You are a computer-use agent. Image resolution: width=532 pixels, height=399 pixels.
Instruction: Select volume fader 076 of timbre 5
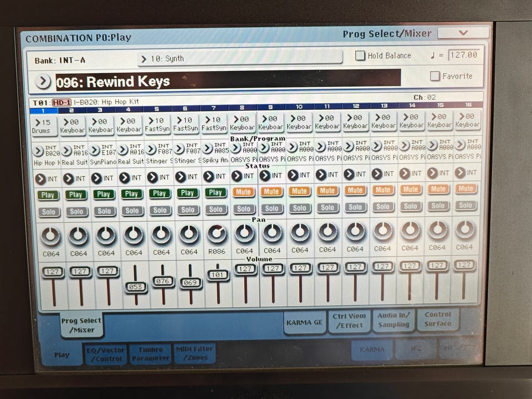click(163, 282)
